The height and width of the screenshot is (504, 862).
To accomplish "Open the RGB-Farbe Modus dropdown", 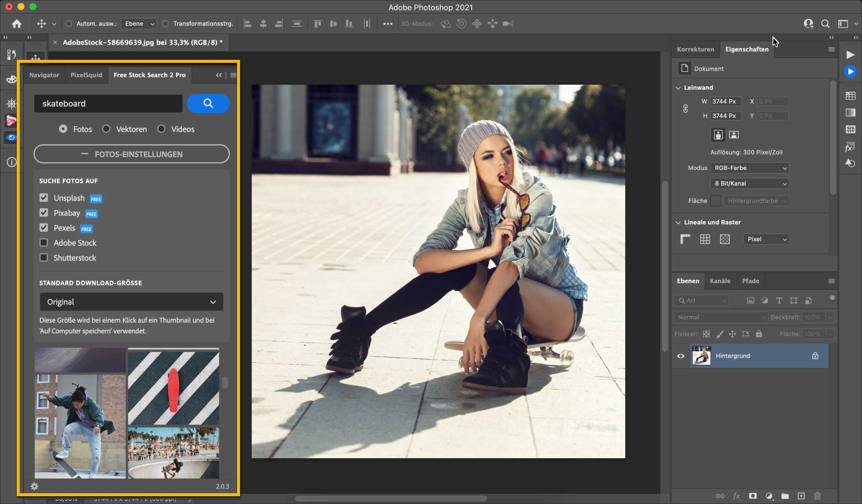I will click(750, 168).
